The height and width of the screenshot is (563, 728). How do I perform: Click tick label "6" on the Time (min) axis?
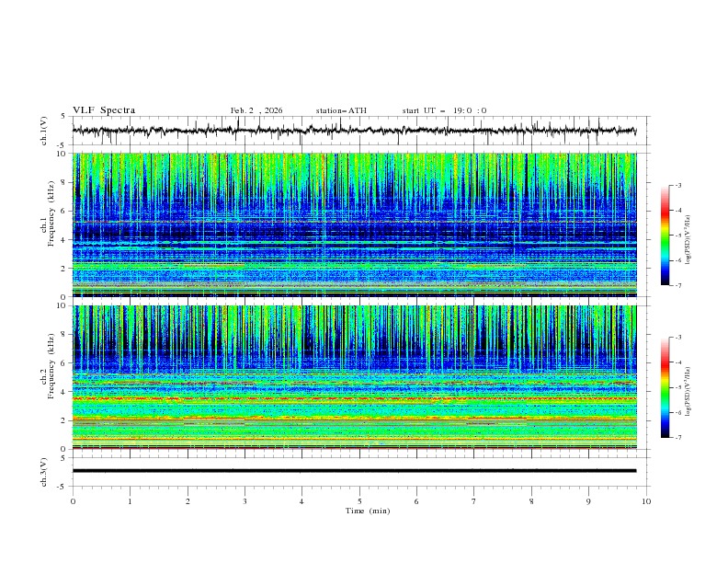pyautogui.click(x=416, y=501)
